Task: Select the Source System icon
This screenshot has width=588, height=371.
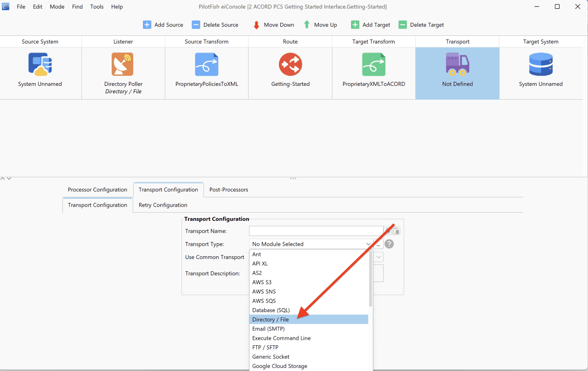Action: coord(40,64)
